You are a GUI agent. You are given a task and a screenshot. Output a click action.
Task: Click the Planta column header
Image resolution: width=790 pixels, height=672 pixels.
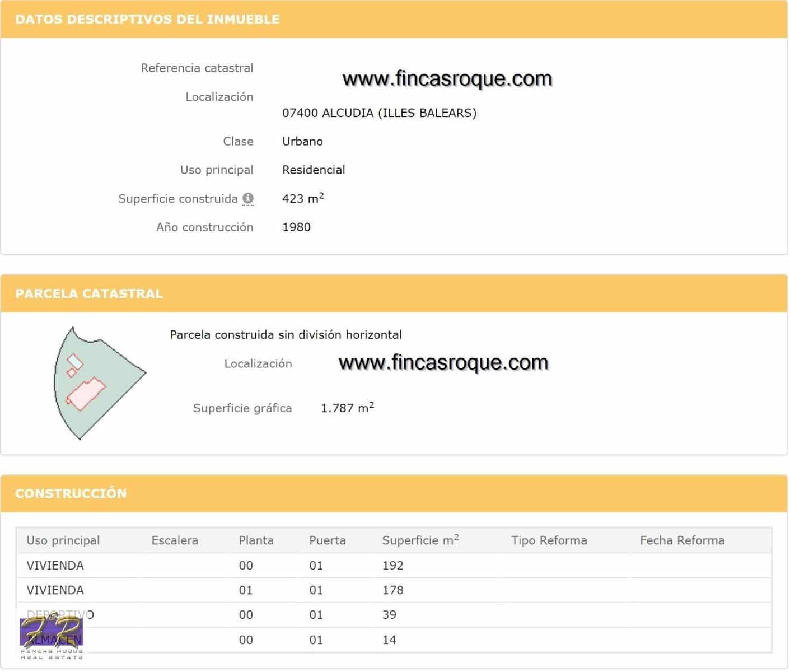(x=256, y=540)
